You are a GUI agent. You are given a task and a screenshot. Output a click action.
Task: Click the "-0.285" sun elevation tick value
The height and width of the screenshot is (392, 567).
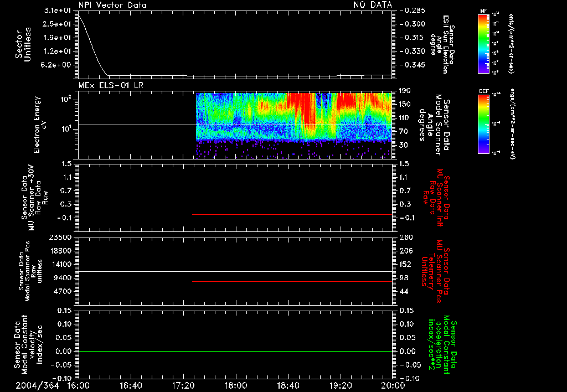pyautogui.click(x=412, y=11)
